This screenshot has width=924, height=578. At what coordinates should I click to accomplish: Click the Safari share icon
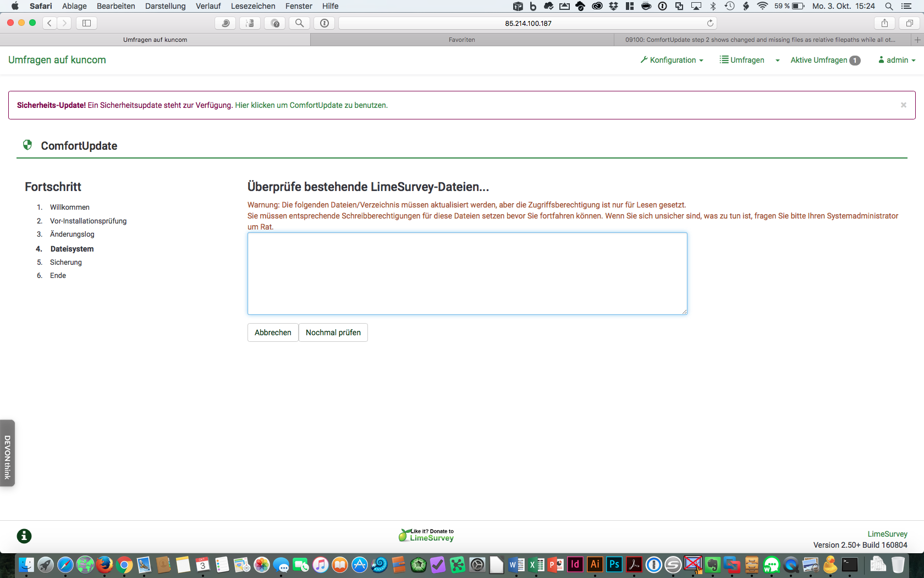tap(884, 23)
